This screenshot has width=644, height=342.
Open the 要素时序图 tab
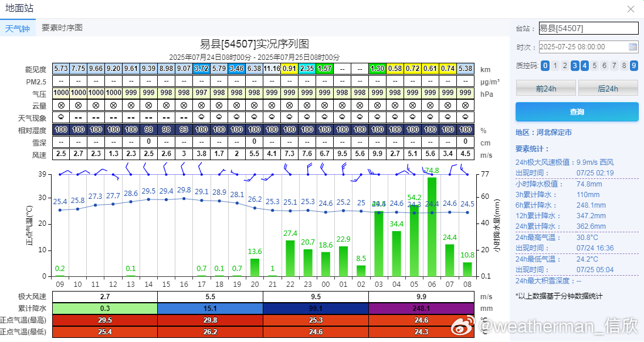62,28
